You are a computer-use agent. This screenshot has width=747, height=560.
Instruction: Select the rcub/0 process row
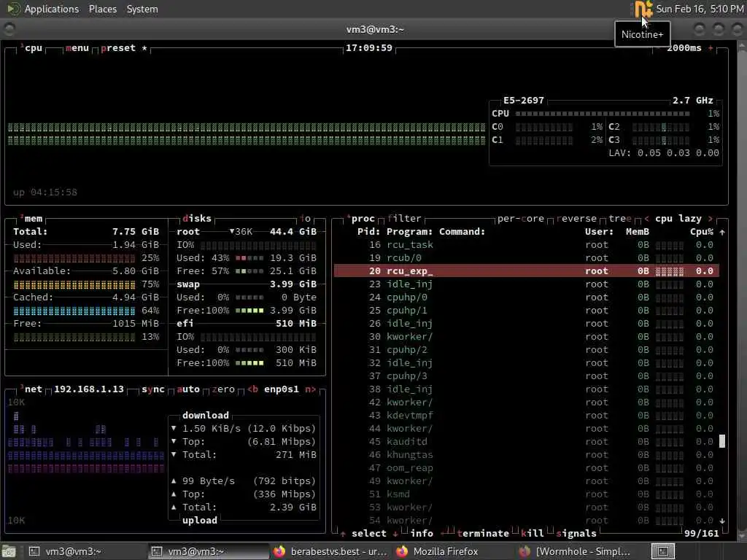pyautogui.click(x=527, y=257)
